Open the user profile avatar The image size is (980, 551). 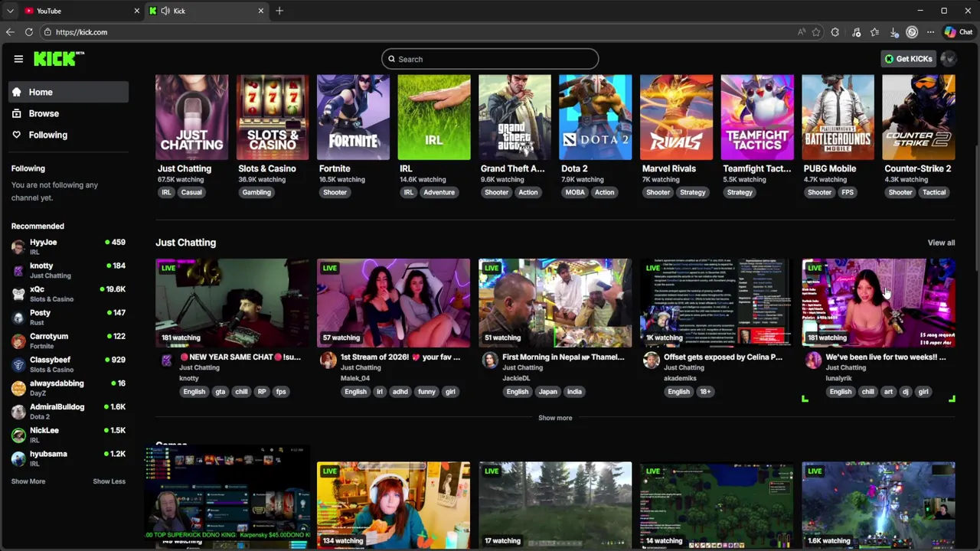click(x=948, y=59)
